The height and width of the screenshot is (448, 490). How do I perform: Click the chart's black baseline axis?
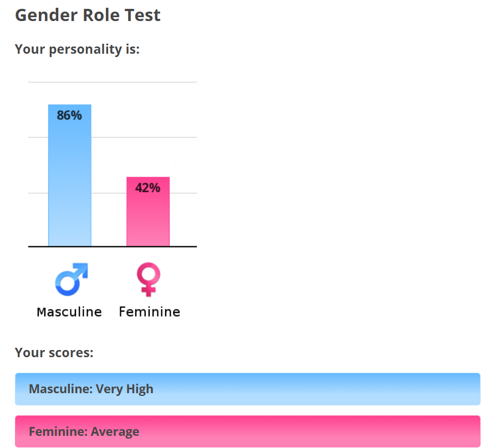tap(113, 246)
